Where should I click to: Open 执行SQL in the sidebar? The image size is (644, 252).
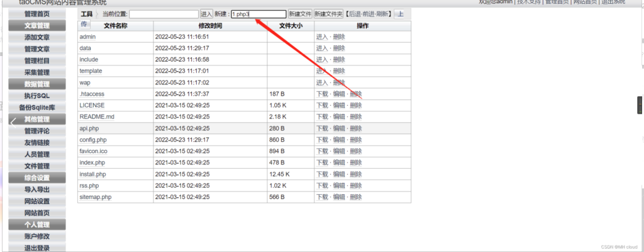(x=37, y=96)
